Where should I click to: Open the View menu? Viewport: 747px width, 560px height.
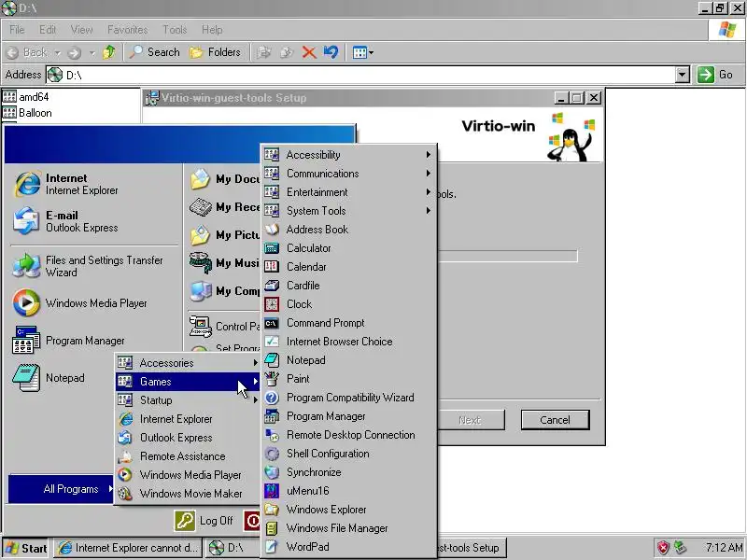81,30
